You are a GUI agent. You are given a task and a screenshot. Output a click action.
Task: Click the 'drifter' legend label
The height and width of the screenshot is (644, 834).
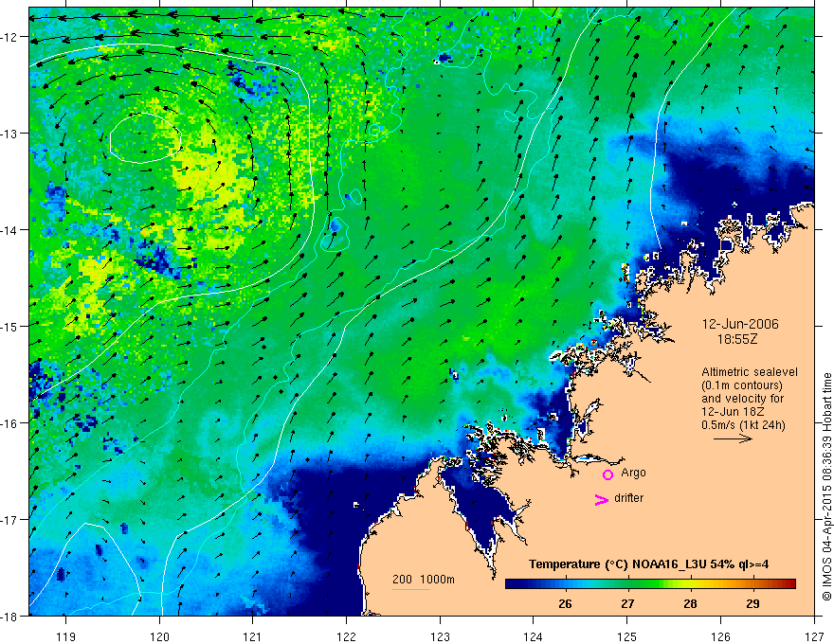628,498
